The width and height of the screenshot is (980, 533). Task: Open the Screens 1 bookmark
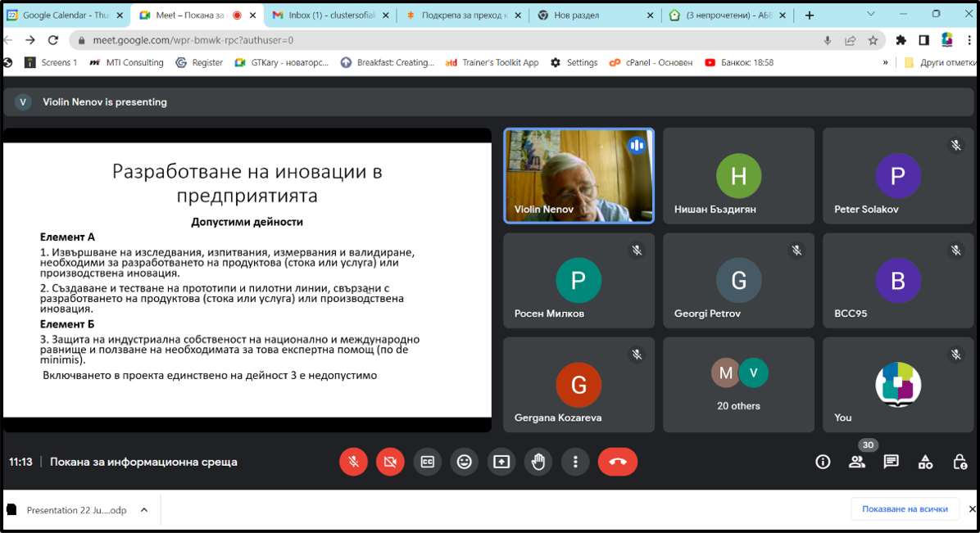point(51,62)
